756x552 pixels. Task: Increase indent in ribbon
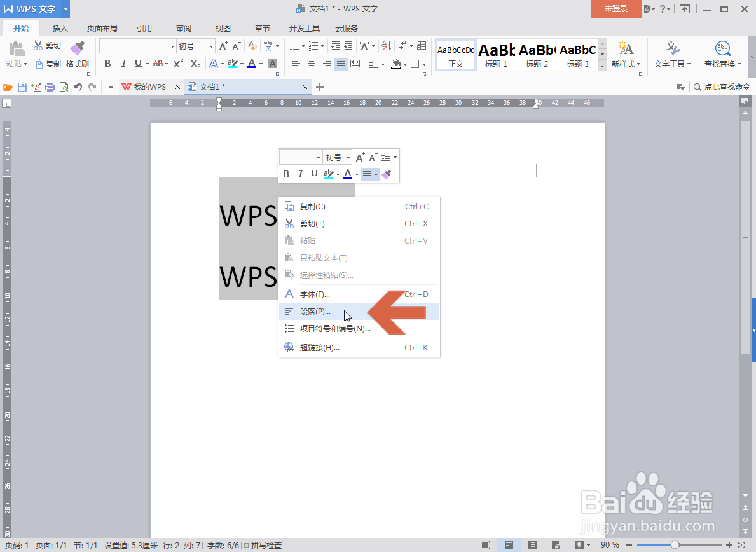[348, 46]
